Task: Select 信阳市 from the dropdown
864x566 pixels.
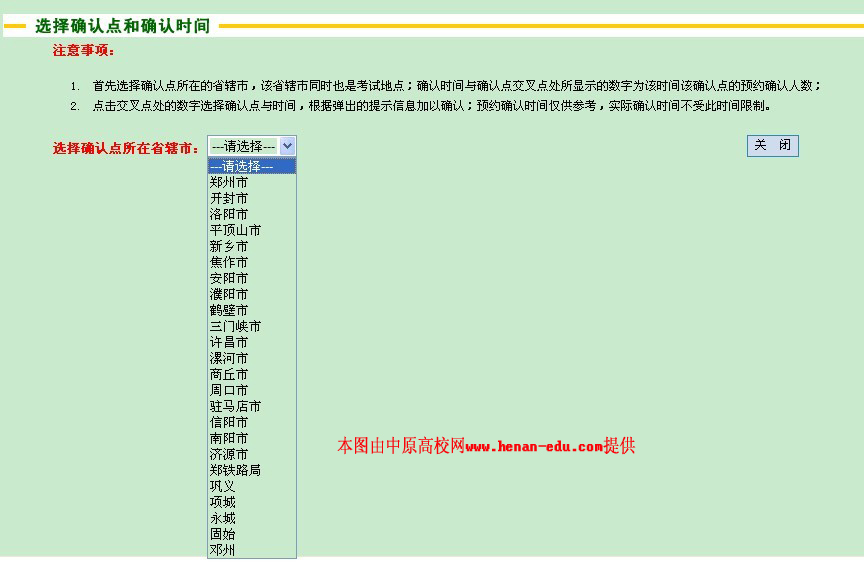Action: click(229, 423)
